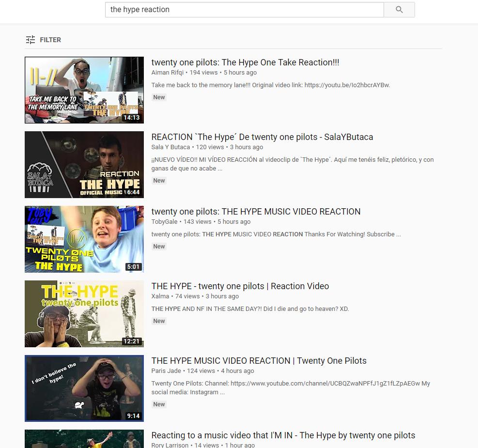Click the FILTER label
Viewport: 478px width, 448px height.
(50, 40)
